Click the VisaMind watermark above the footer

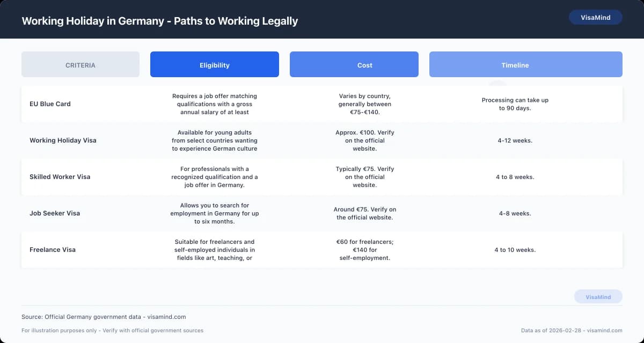[x=598, y=296]
